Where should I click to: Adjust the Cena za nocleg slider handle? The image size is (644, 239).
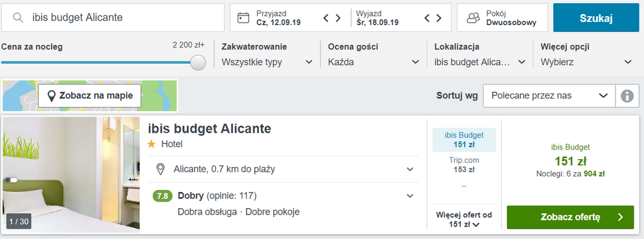click(x=198, y=62)
